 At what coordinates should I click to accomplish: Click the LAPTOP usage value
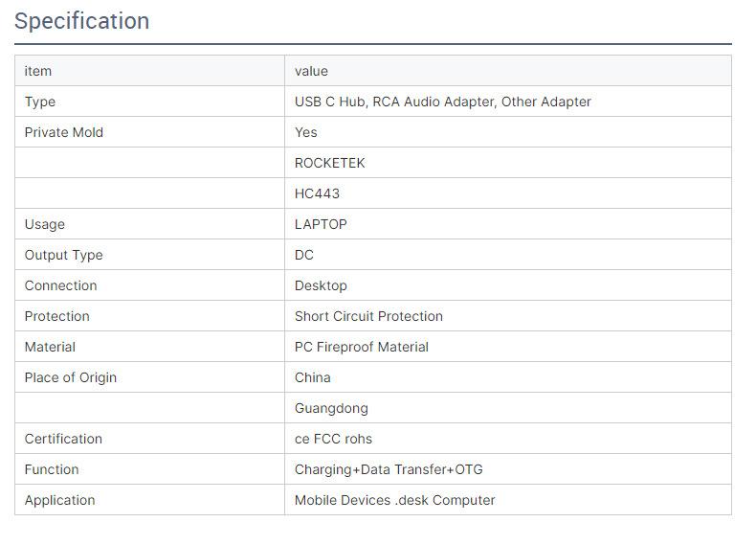[321, 224]
